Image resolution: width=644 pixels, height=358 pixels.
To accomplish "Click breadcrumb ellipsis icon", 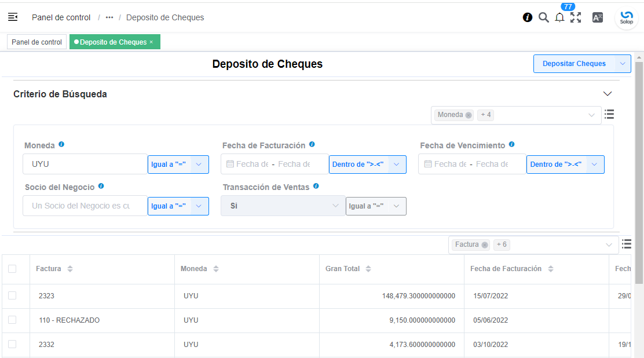I will tap(109, 17).
